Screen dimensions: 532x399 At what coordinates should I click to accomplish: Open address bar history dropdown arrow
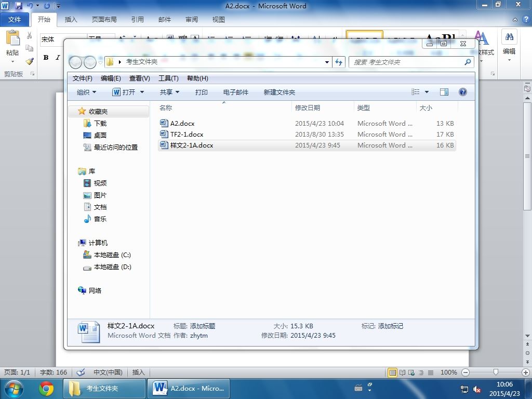pos(327,62)
